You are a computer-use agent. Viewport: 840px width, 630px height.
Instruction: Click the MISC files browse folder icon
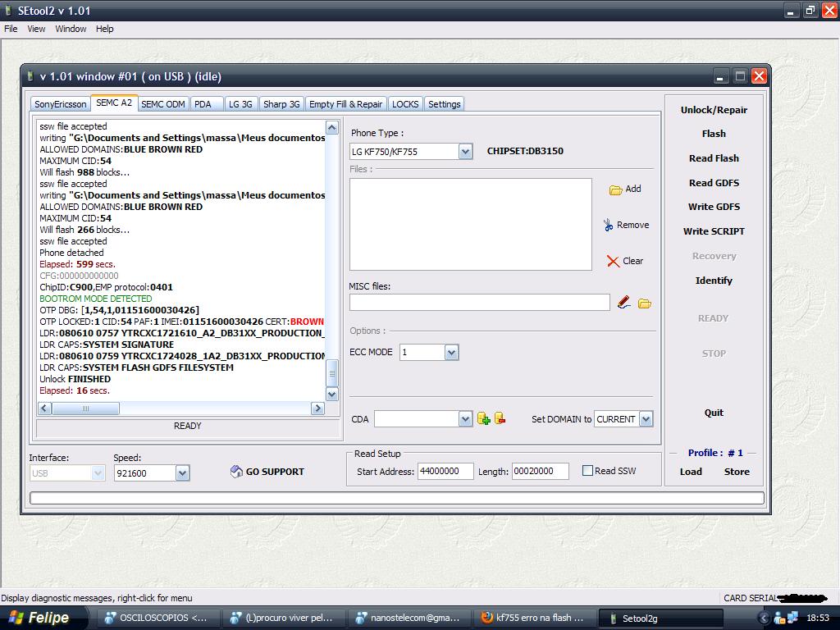(645, 304)
